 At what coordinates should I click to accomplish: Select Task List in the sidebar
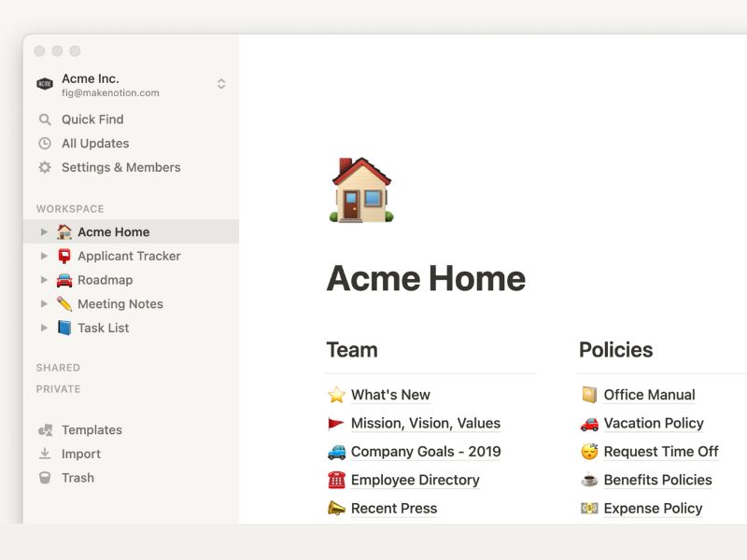[x=103, y=329]
